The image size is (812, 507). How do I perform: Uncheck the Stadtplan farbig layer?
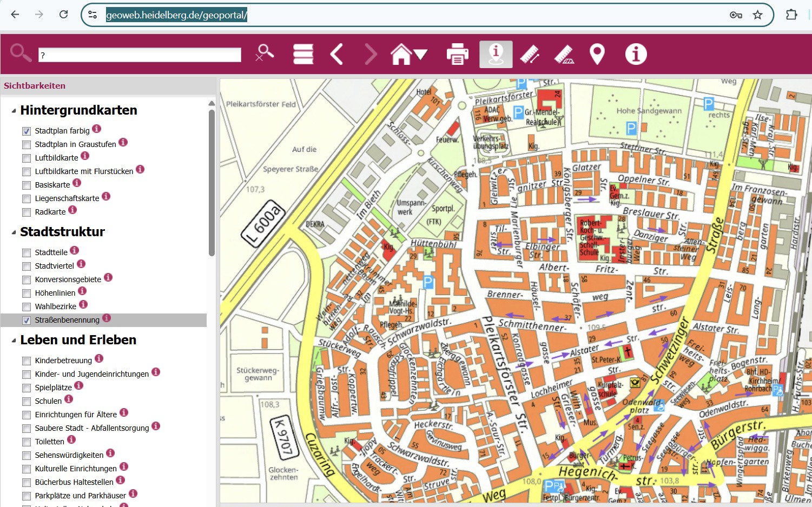click(x=27, y=131)
